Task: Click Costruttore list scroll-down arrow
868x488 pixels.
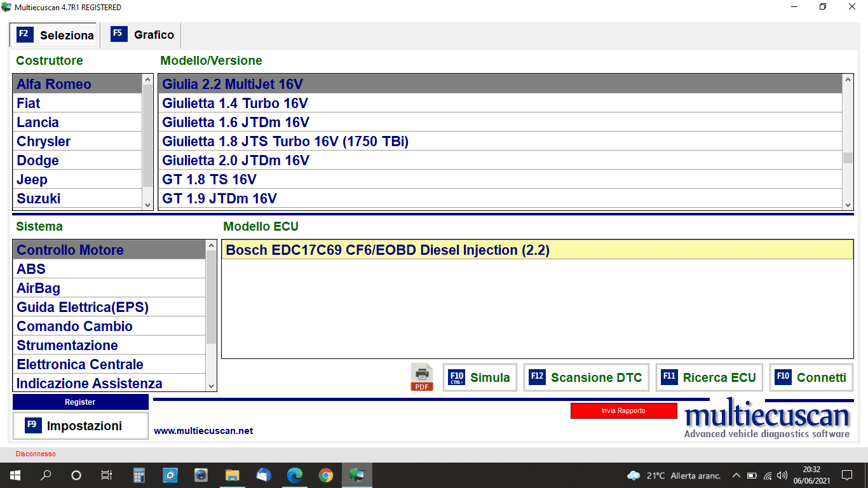Action: click(147, 205)
